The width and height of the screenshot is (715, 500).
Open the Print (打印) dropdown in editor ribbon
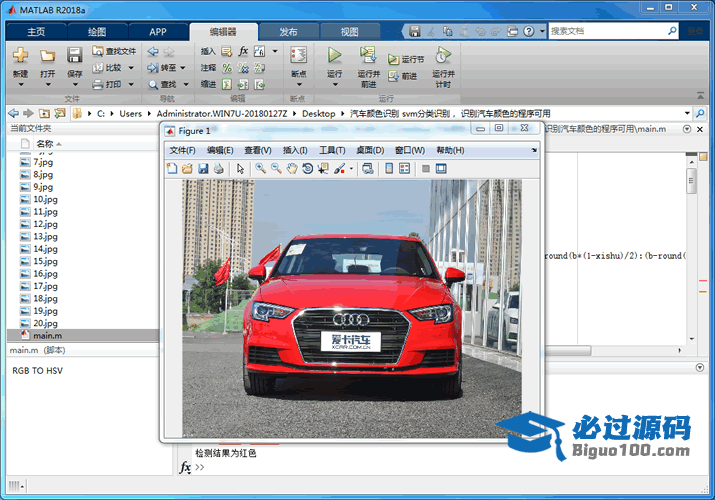(x=130, y=85)
